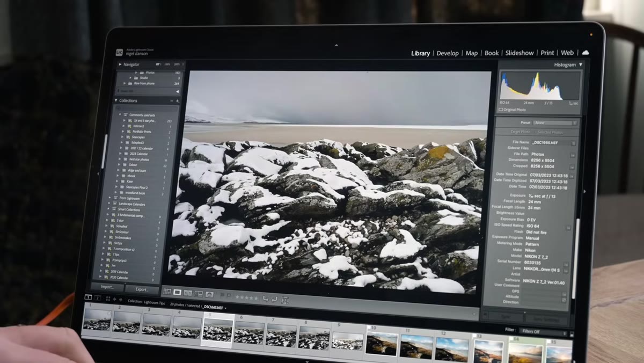
Task: Open the Library module
Action: [420, 53]
